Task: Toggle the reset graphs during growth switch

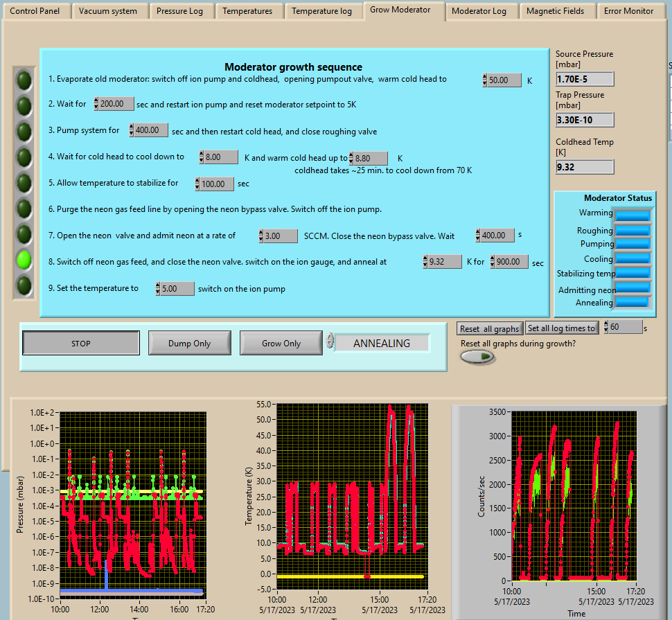Action: 478,357
